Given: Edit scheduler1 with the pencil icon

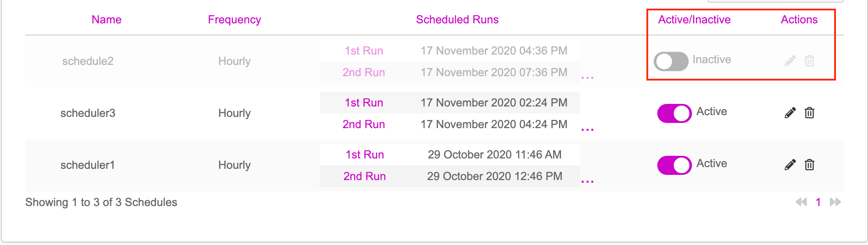Looking at the screenshot, I should pos(790,164).
